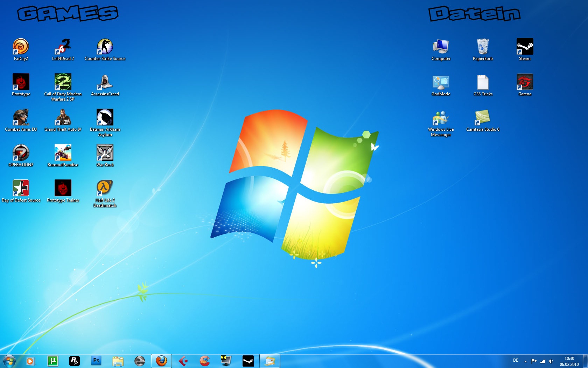Open the Windows Start menu
Screen dimensions: 588x368
9,361
